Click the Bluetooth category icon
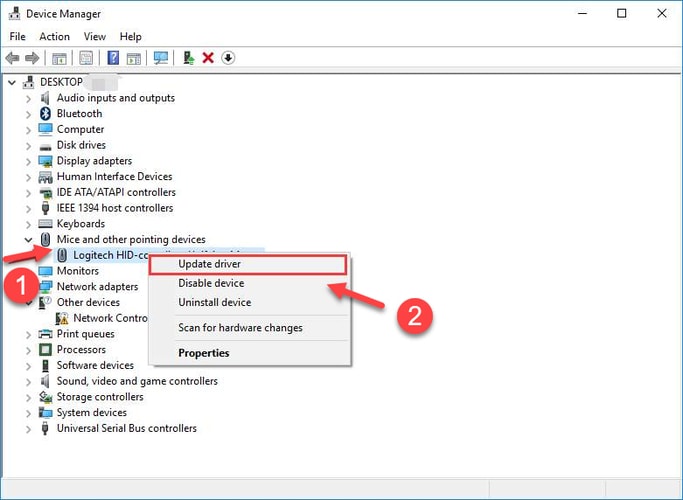The width and height of the screenshot is (683, 500). 45,114
